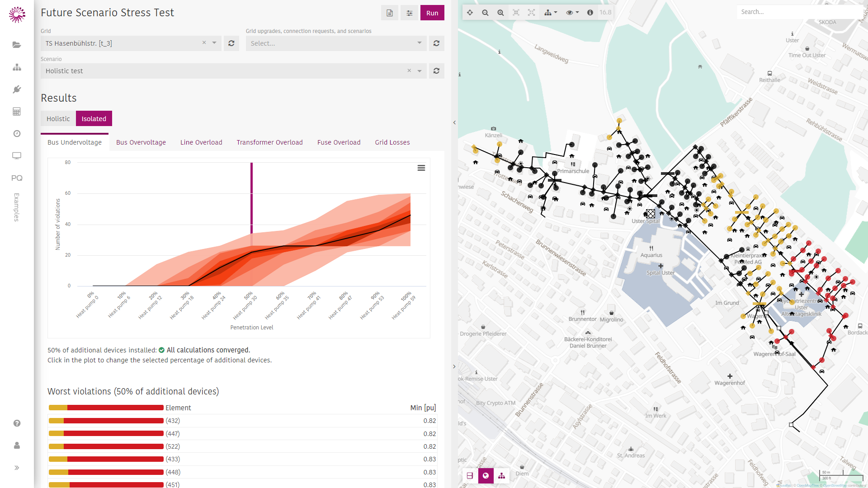Focus the map Search field
The image size is (868, 488).
(x=799, y=12)
